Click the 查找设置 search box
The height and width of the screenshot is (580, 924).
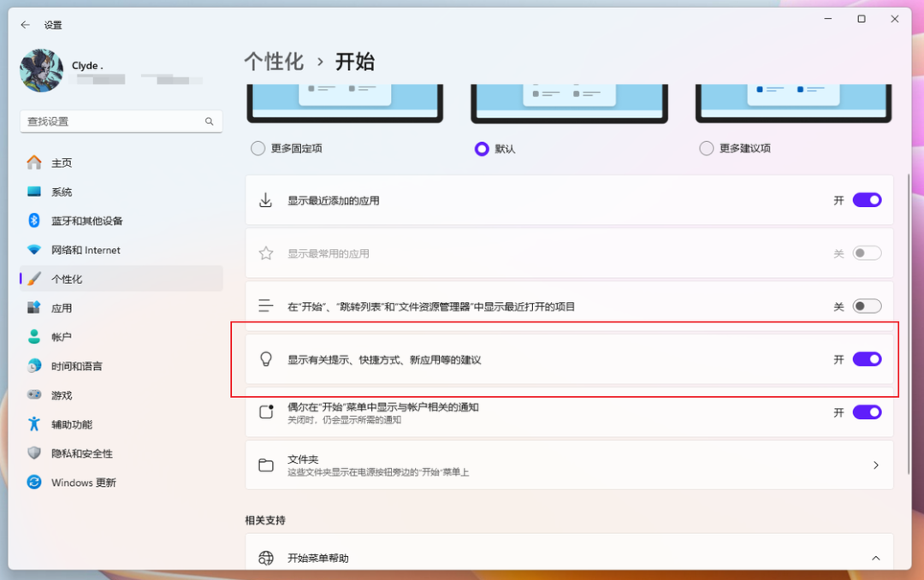point(121,121)
